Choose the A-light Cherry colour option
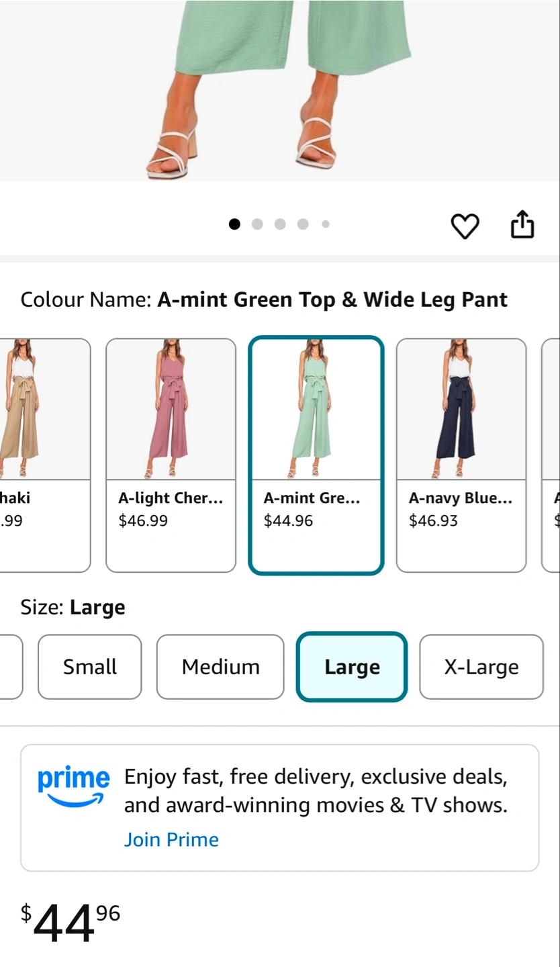The width and height of the screenshot is (560, 967). pos(171,455)
